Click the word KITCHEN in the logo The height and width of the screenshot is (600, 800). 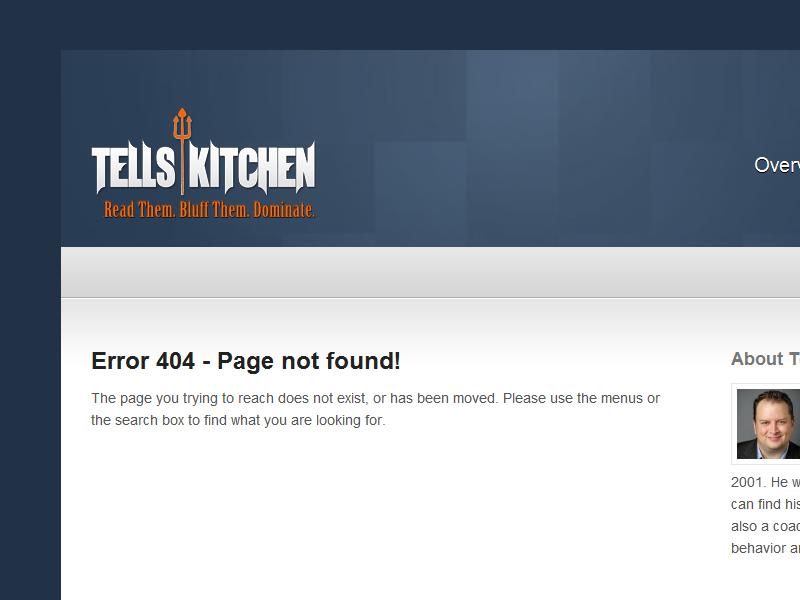click(x=252, y=167)
